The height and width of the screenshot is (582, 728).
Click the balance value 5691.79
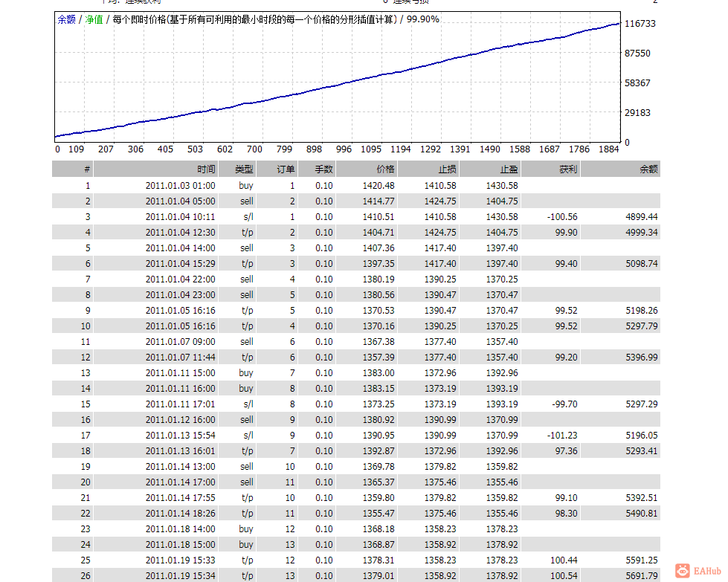[642, 576]
